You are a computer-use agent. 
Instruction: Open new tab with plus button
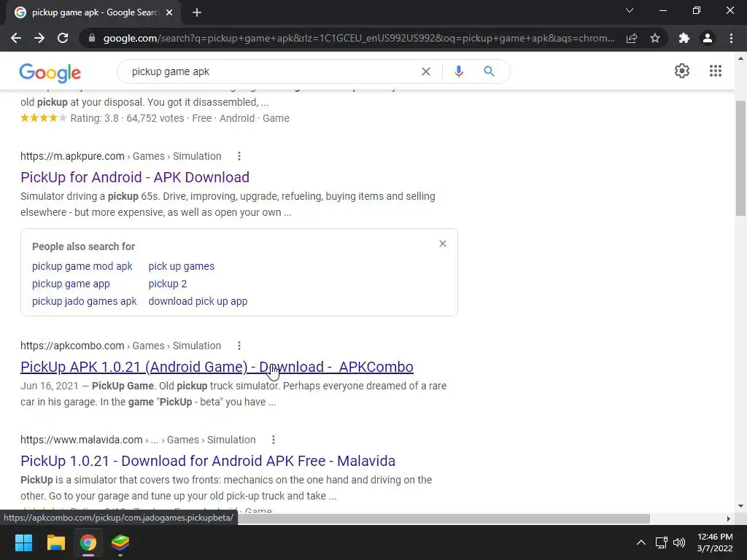click(197, 12)
